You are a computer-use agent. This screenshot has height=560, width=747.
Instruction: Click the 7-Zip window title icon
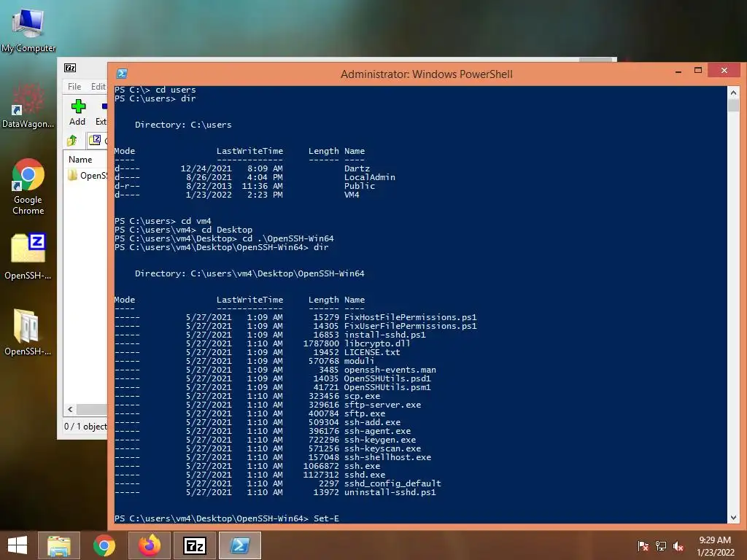point(70,68)
